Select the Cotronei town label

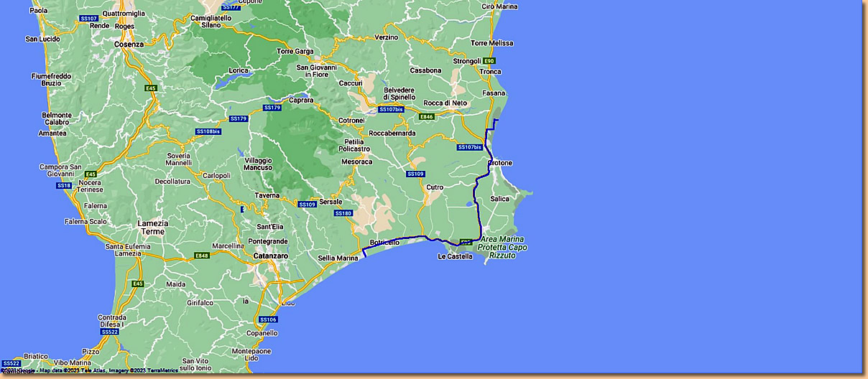[x=352, y=120]
